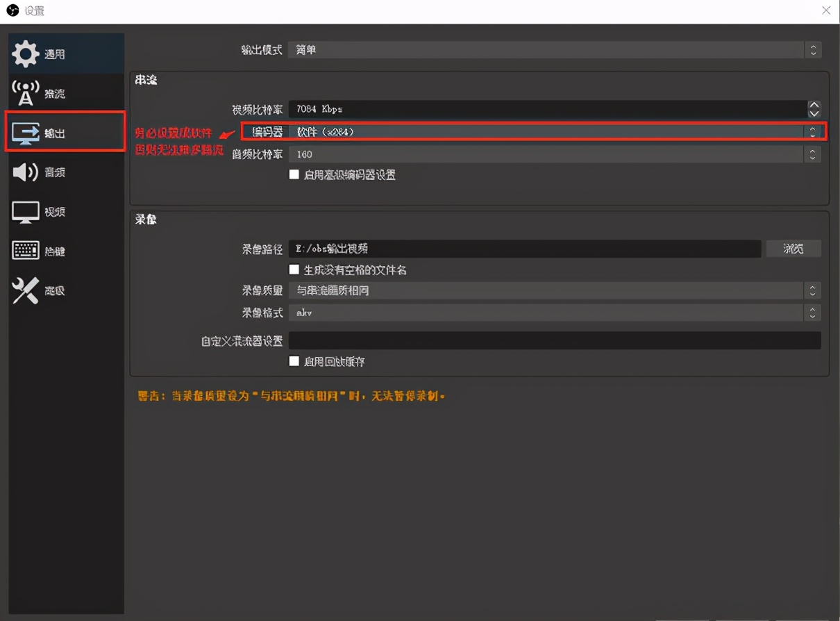Click the 浏览 browse button

793,249
